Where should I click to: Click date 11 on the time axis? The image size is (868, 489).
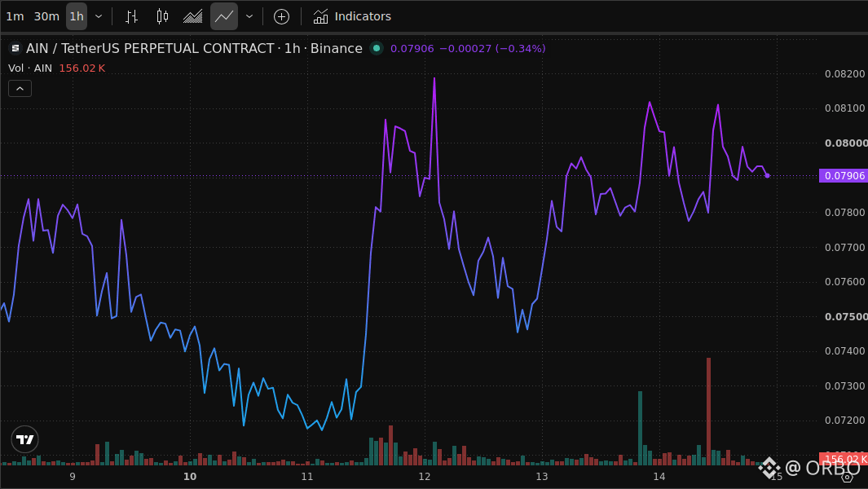click(x=307, y=476)
